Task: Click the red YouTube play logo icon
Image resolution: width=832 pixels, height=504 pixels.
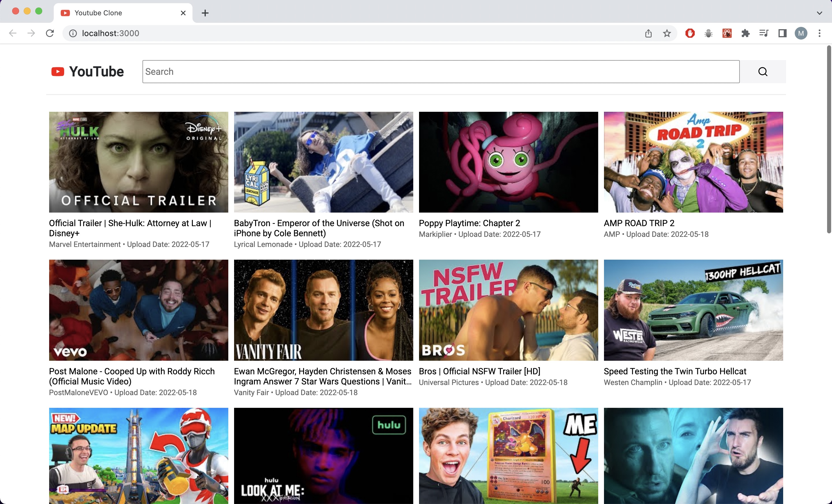Action: click(x=58, y=72)
